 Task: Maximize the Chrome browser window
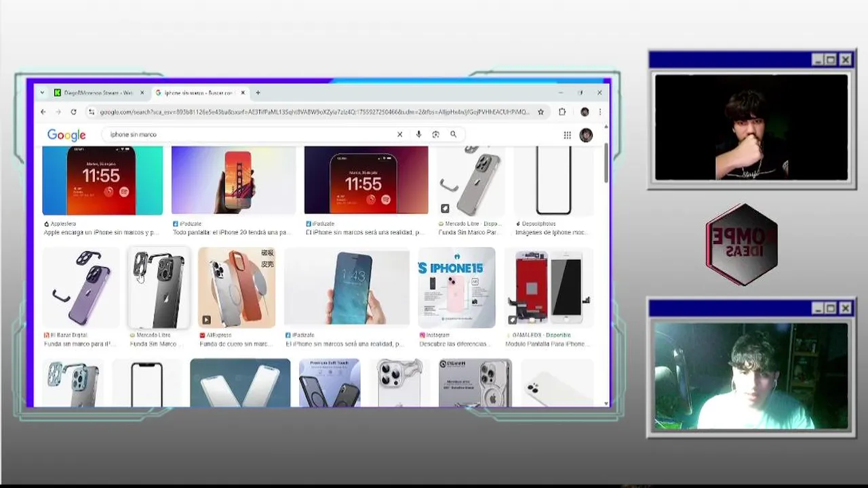click(580, 93)
